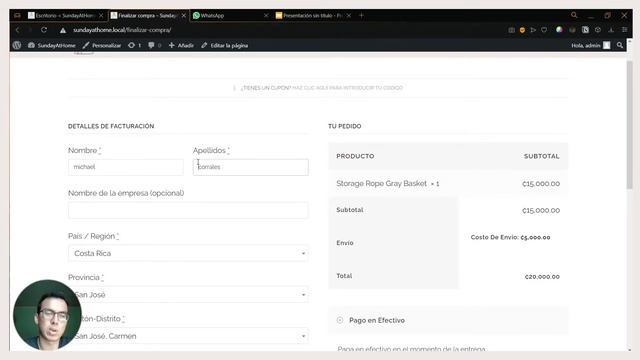Click the coupon link to enter a code

(347, 88)
